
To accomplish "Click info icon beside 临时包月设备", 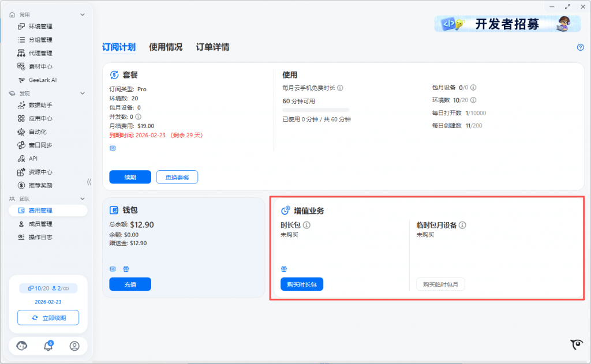I will coord(462,225).
